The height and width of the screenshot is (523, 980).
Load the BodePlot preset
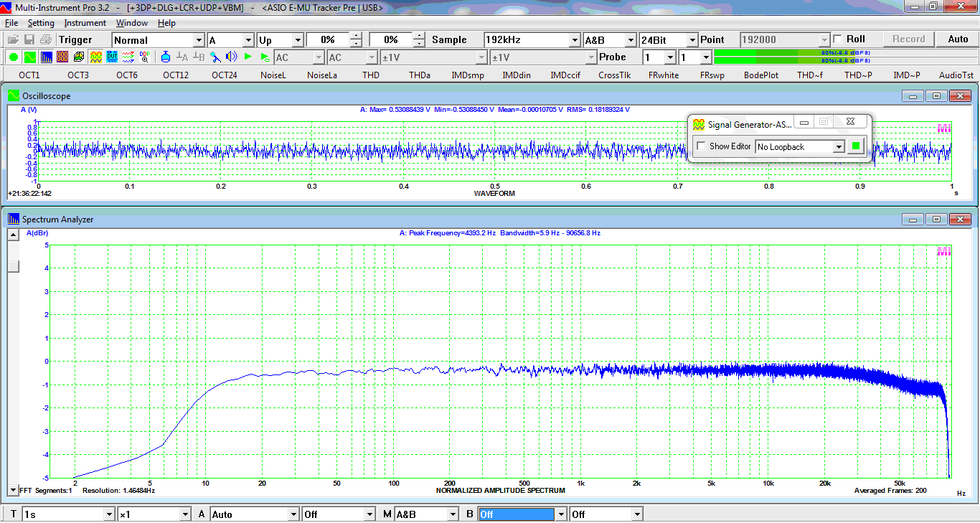[761, 75]
